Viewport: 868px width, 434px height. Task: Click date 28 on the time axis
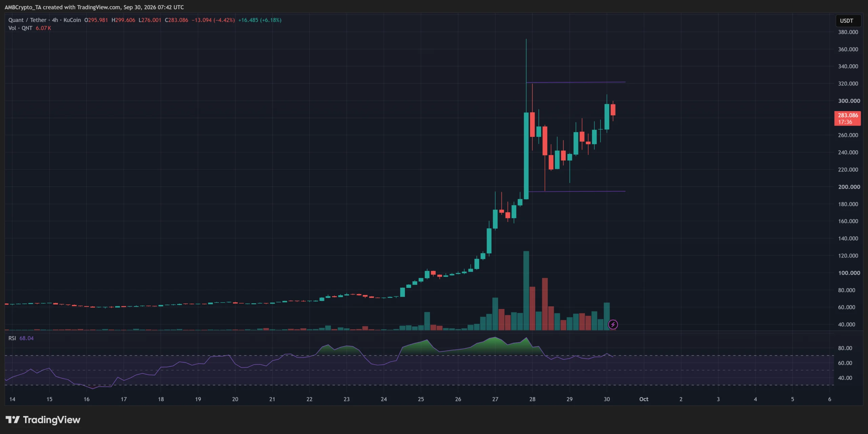[x=532, y=399]
